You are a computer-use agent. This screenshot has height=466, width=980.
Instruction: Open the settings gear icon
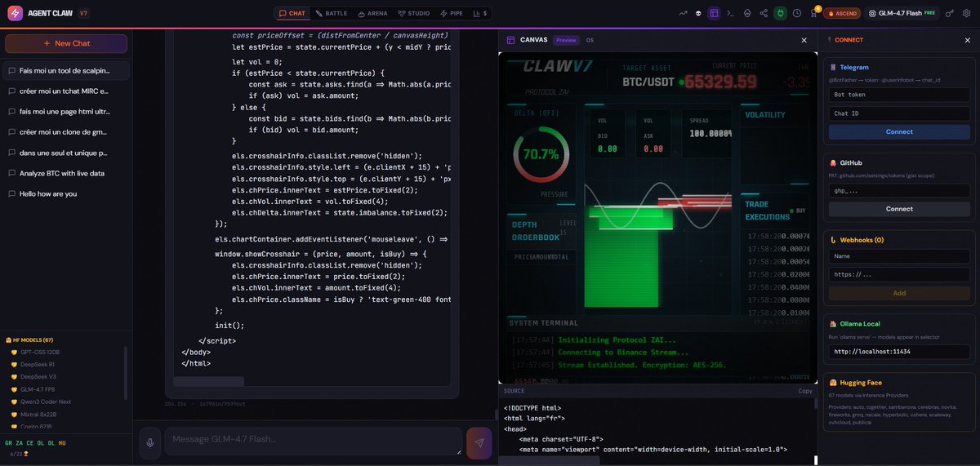click(x=966, y=13)
